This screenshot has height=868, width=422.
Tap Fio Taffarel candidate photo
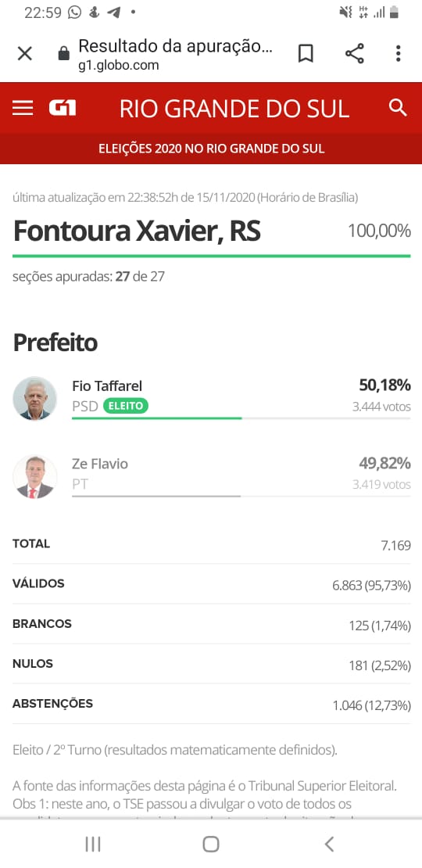pyautogui.click(x=35, y=398)
